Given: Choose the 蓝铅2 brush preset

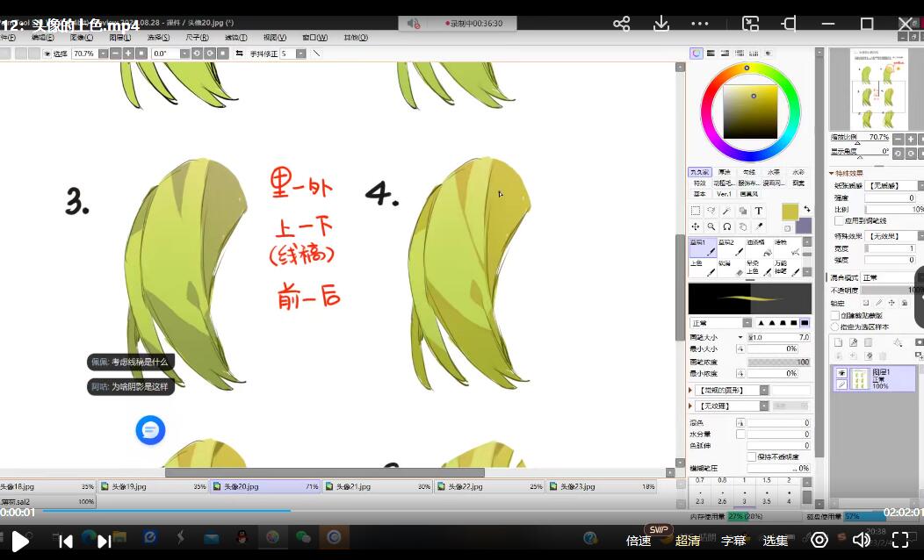Looking at the screenshot, I should [732, 248].
